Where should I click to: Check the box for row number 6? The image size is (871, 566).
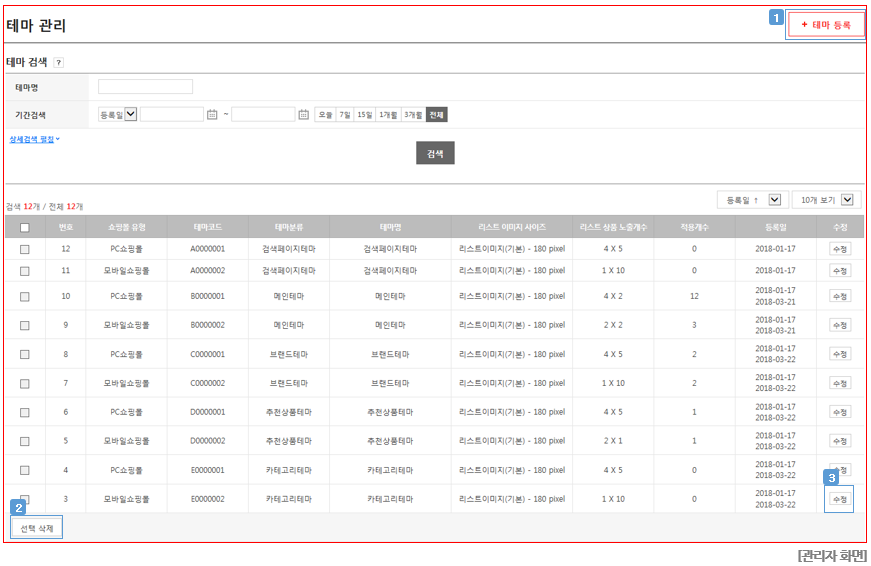click(24, 412)
